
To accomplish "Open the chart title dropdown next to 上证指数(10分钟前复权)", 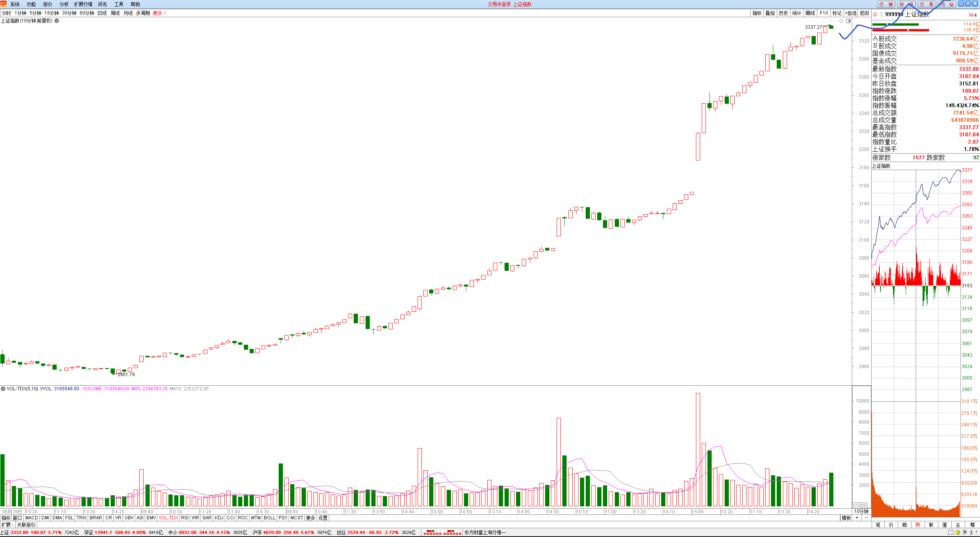I will [57, 21].
